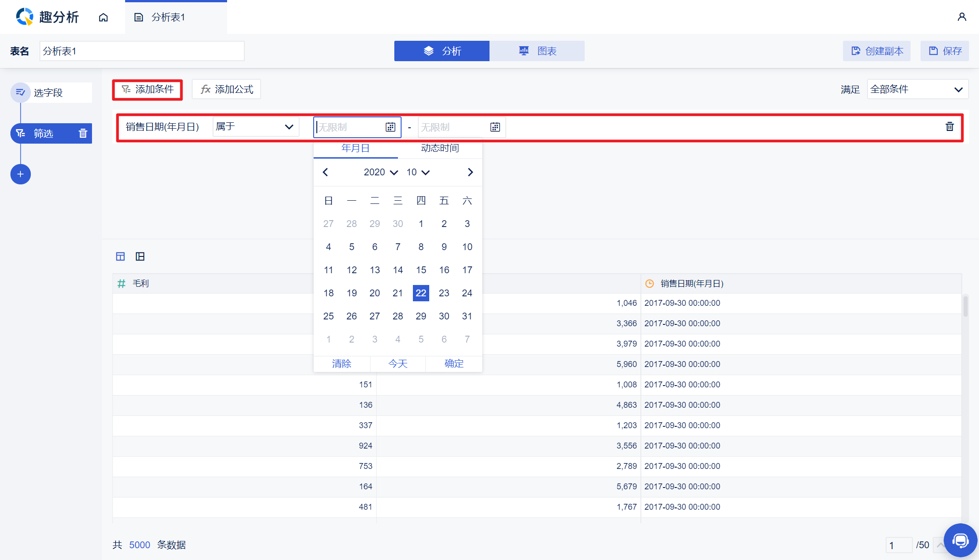The height and width of the screenshot is (560, 979).
Task: Click the 添加公式 button
Action: [227, 89]
